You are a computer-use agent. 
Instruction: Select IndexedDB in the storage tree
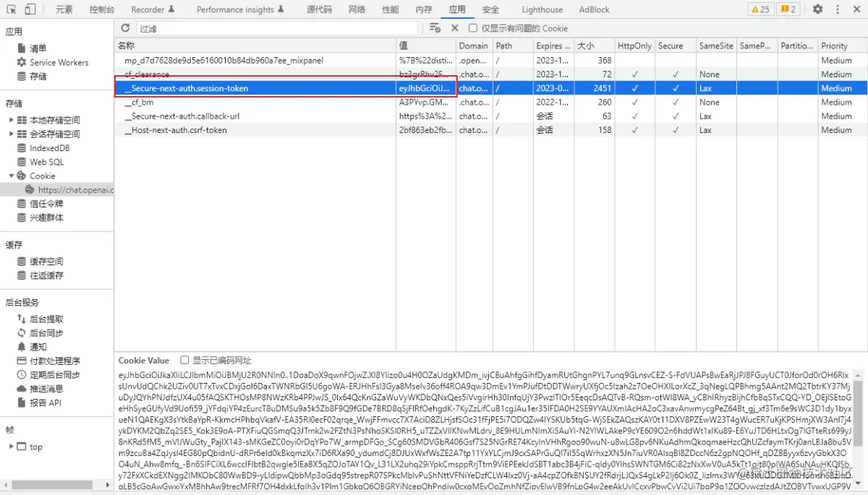point(49,148)
